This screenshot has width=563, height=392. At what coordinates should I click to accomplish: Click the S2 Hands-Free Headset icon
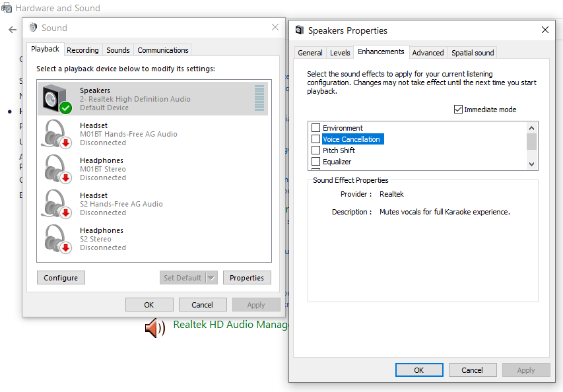tap(56, 204)
